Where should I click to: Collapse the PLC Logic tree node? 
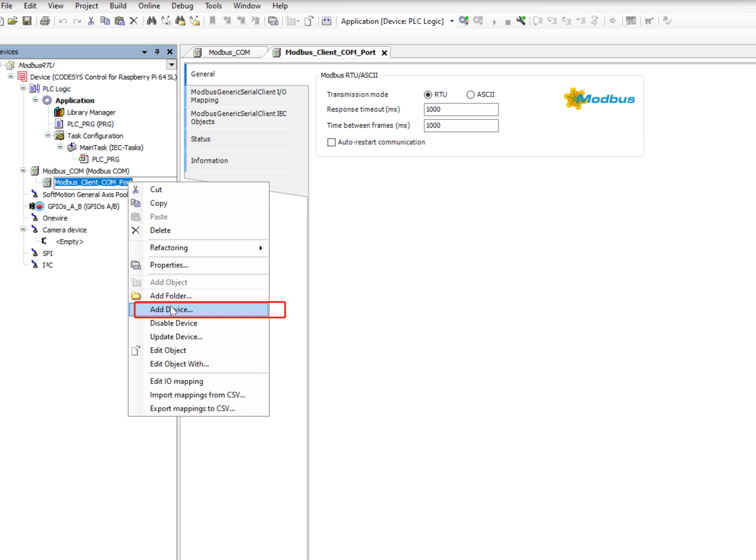(x=23, y=88)
